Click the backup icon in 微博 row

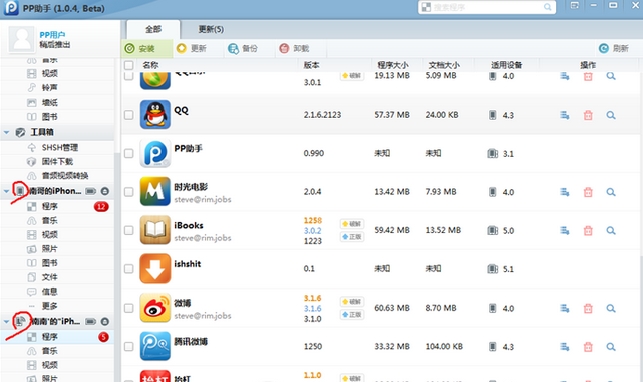(x=565, y=308)
